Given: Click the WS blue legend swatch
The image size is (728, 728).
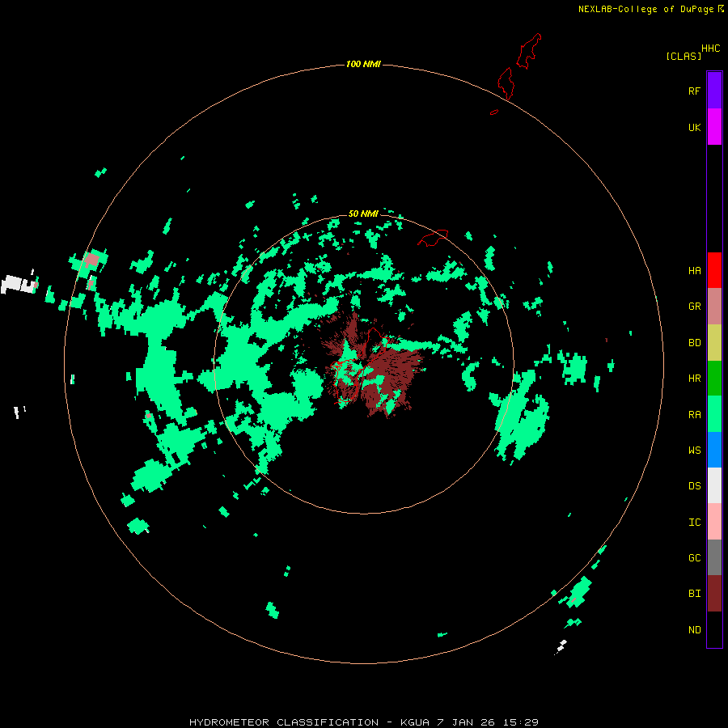Looking at the screenshot, I should [x=714, y=450].
